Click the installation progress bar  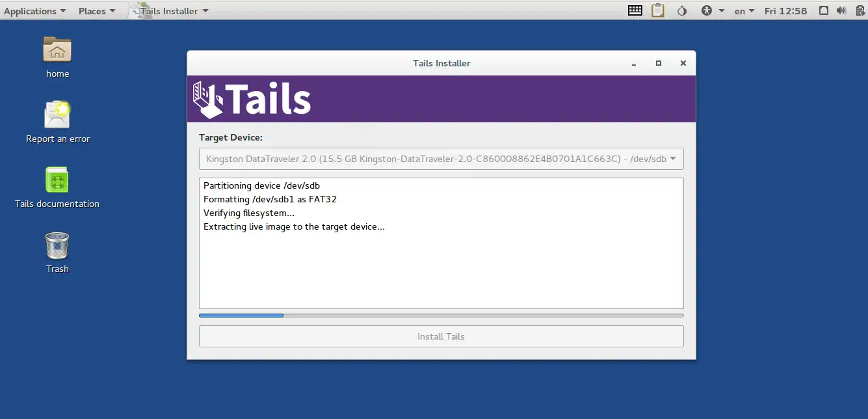click(x=441, y=315)
